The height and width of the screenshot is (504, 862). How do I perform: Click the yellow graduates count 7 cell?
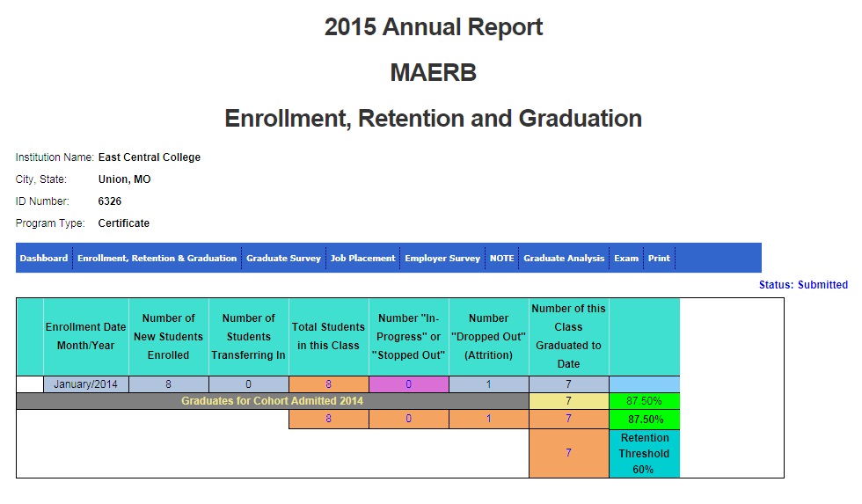568,401
